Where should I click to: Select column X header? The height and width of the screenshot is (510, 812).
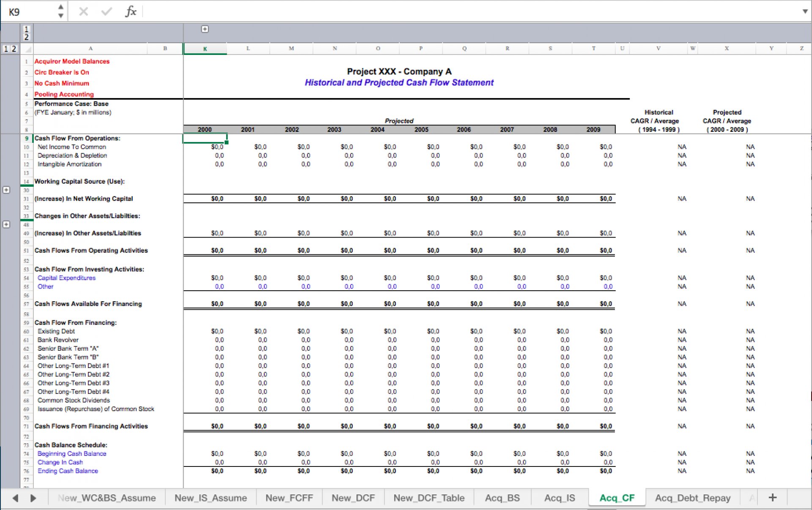click(x=727, y=49)
